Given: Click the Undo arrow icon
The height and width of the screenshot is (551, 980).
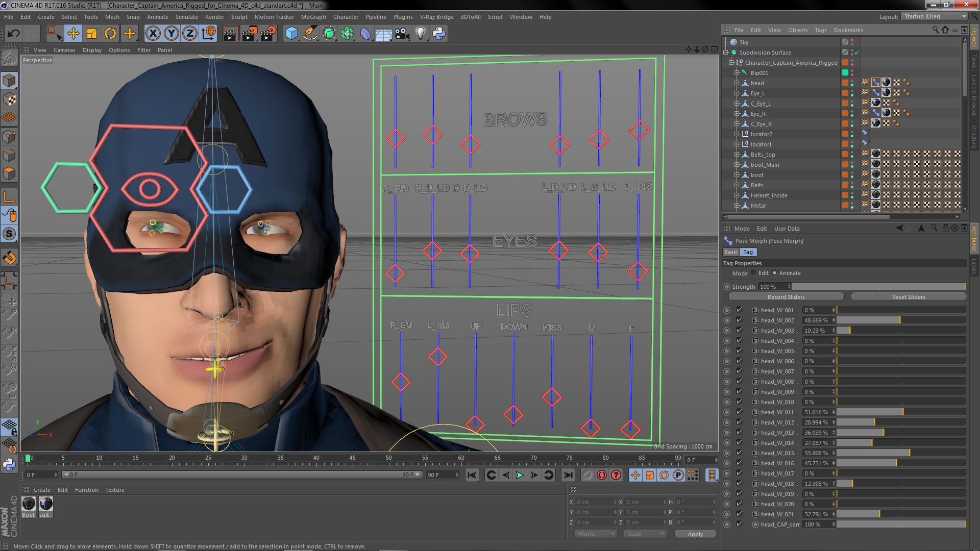Looking at the screenshot, I should [x=13, y=34].
